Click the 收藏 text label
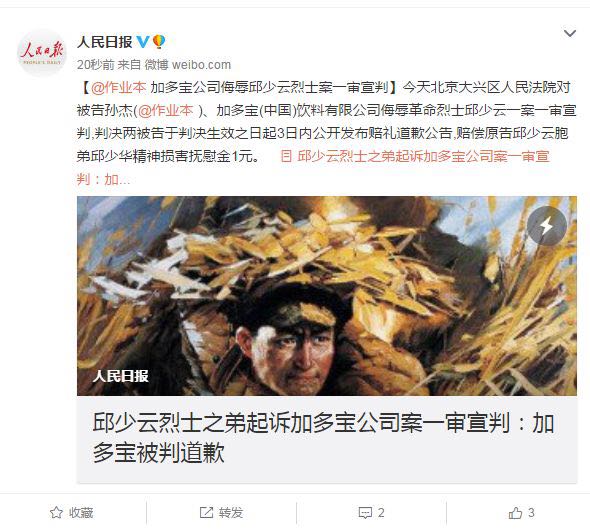Screen dimensions: 590x531 81,513
